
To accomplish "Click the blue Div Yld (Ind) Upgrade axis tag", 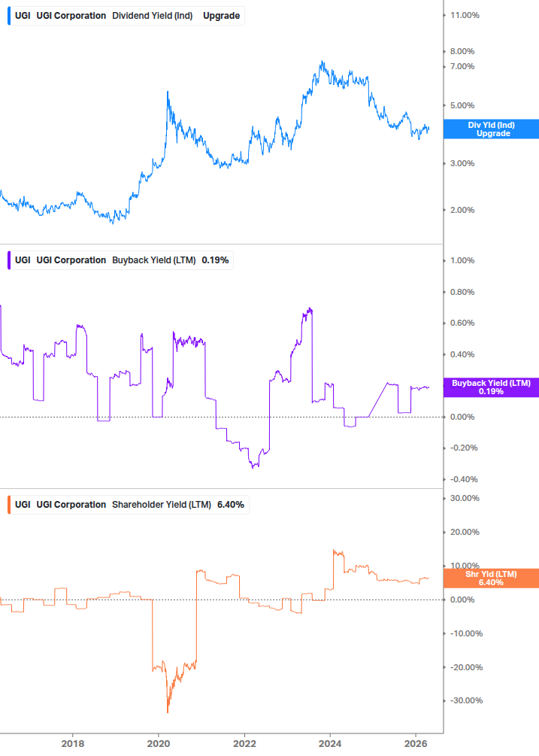I will pyautogui.click(x=491, y=129).
